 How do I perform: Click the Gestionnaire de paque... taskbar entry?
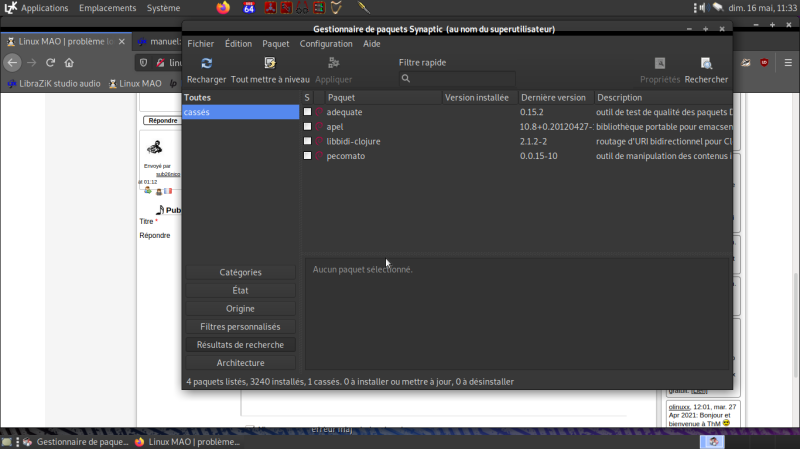point(76,442)
